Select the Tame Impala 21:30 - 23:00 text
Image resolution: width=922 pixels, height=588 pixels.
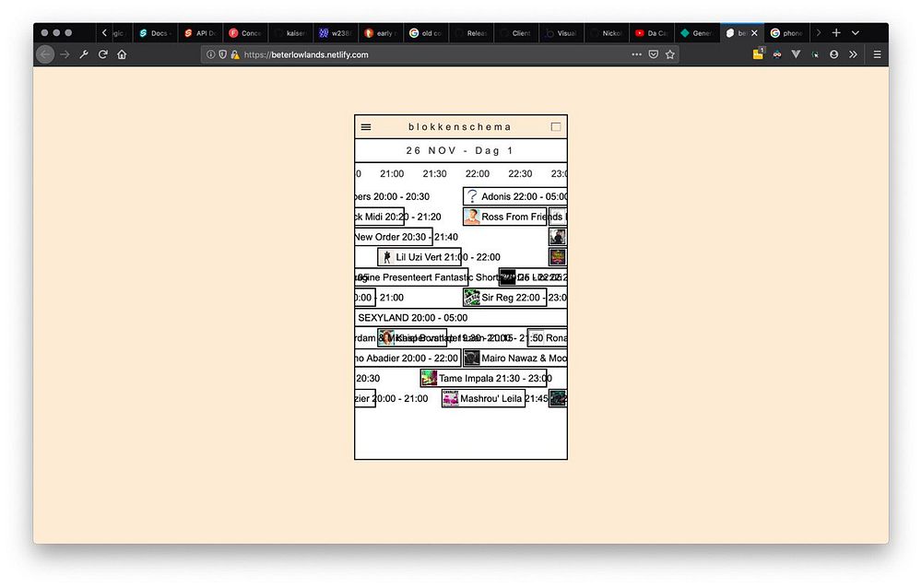click(495, 378)
